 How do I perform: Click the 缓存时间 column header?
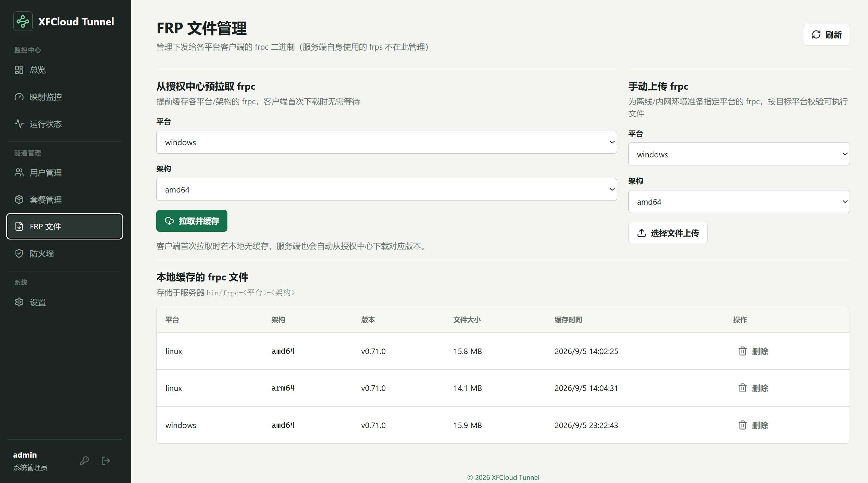tap(568, 320)
